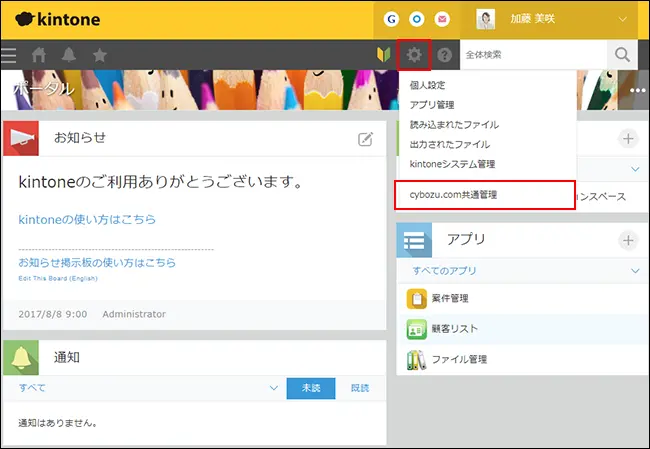This screenshot has height=449, width=650.
Task: Open the bookmarks star icon
Action: click(x=100, y=55)
